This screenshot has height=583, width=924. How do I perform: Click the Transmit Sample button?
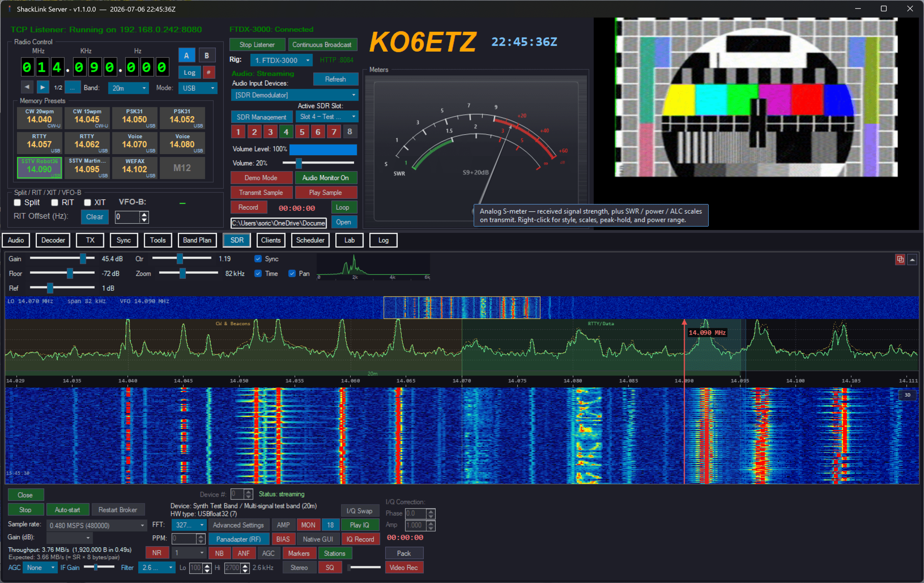[x=261, y=192]
